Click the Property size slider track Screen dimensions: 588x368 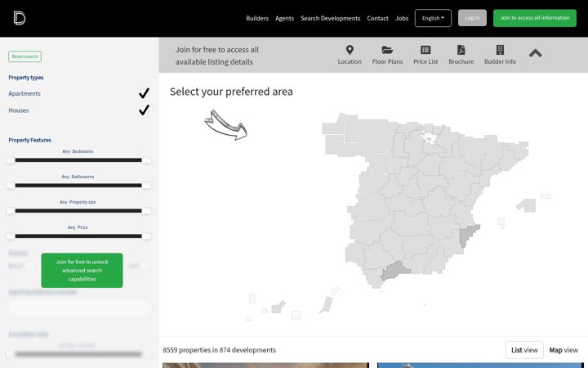tap(78, 211)
